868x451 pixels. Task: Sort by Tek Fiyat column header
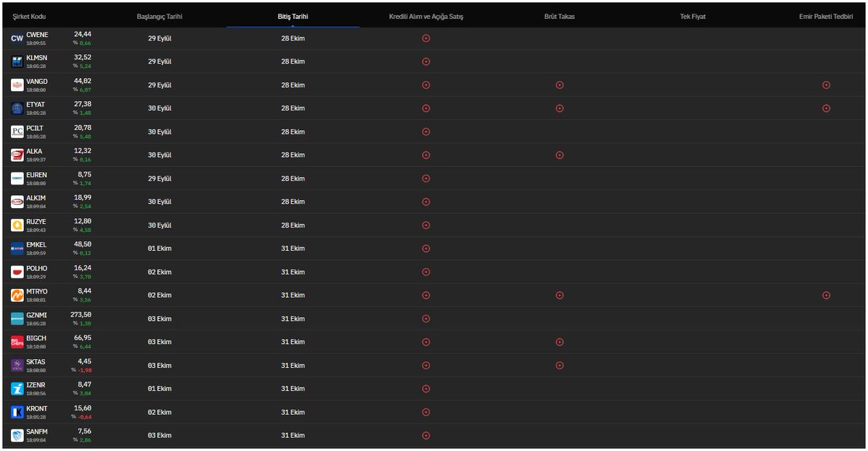(693, 16)
